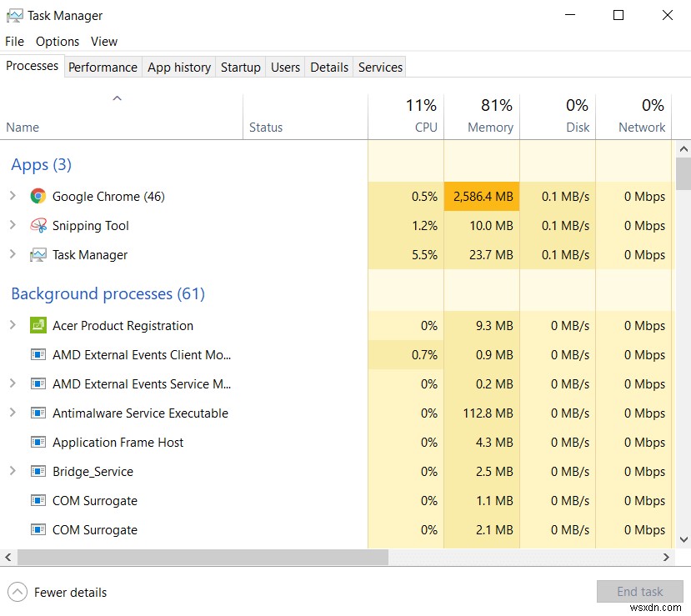
Task: Select the AMD External Events Client icon
Action: 38,354
